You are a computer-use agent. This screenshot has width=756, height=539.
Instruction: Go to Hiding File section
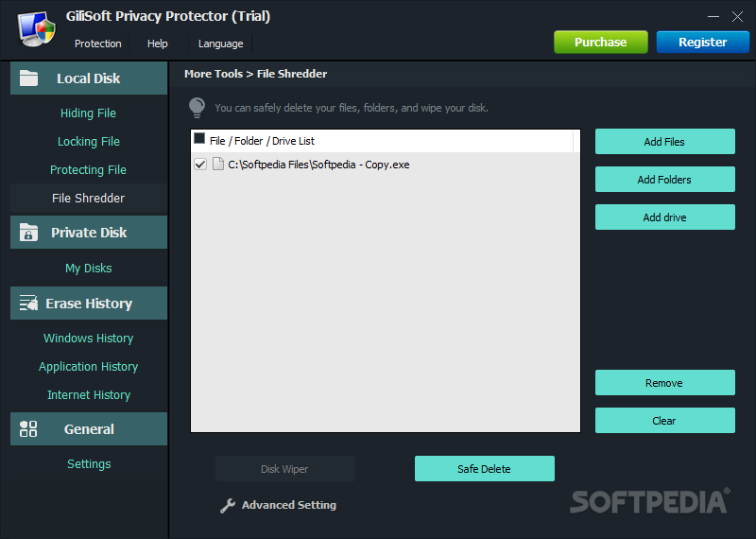(x=88, y=113)
